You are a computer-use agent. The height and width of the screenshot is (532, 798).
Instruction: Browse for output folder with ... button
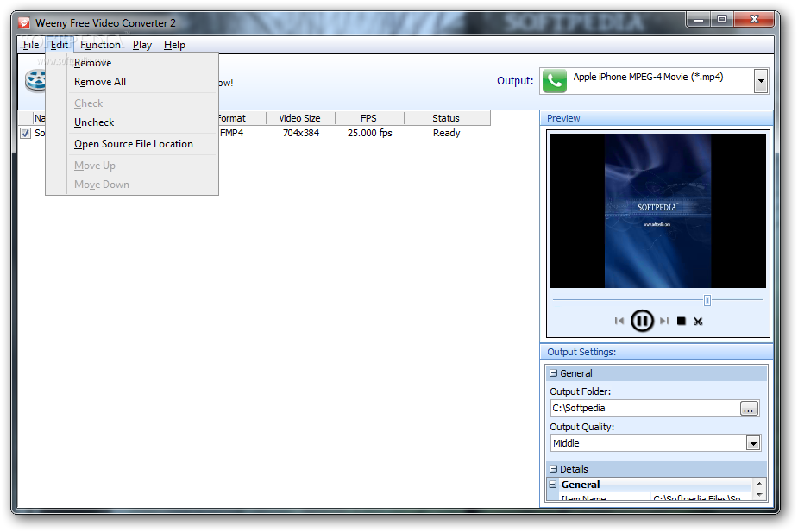(749, 409)
